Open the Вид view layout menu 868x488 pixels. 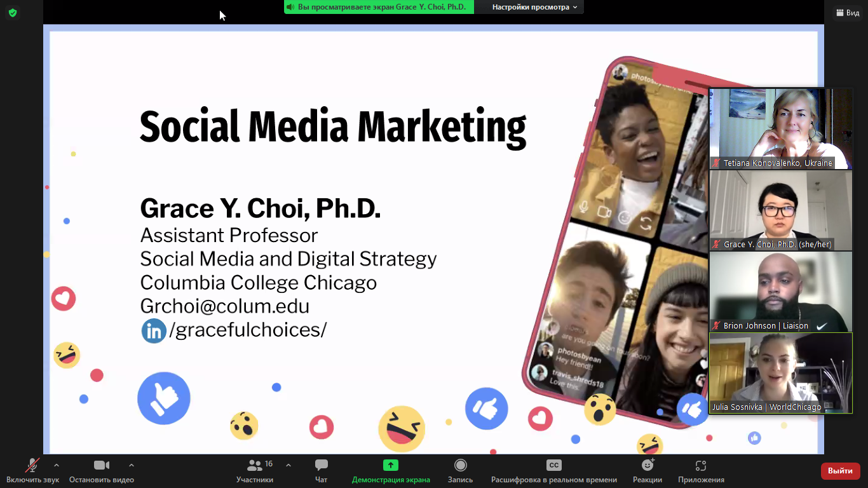pos(847,13)
